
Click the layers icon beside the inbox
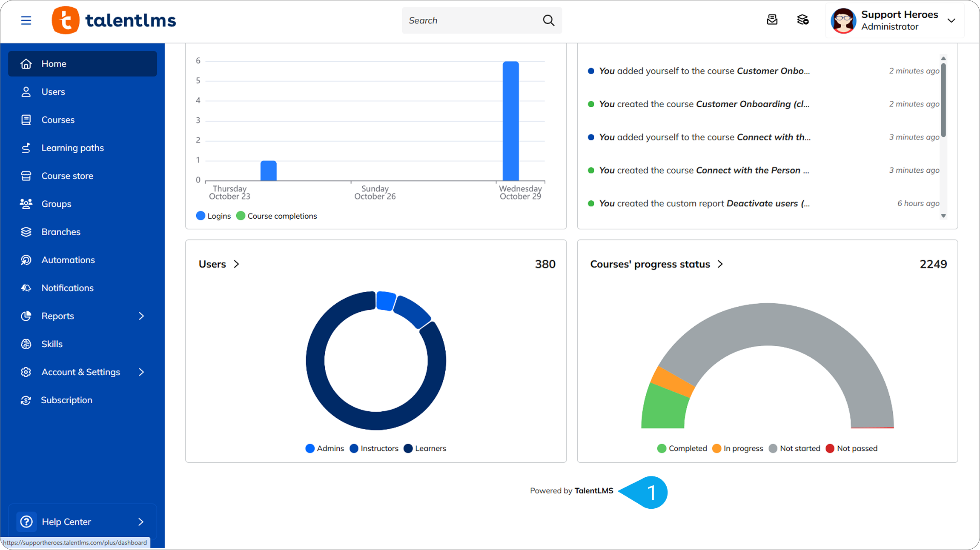coord(802,20)
